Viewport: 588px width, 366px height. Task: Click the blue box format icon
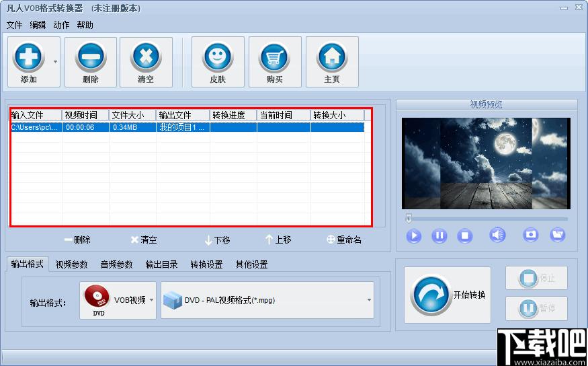[x=173, y=300]
